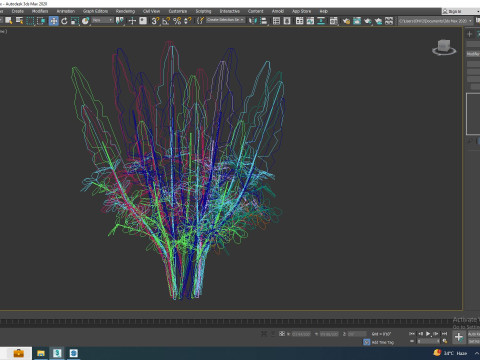Expand the Create Selection Set dropdown

225,20
